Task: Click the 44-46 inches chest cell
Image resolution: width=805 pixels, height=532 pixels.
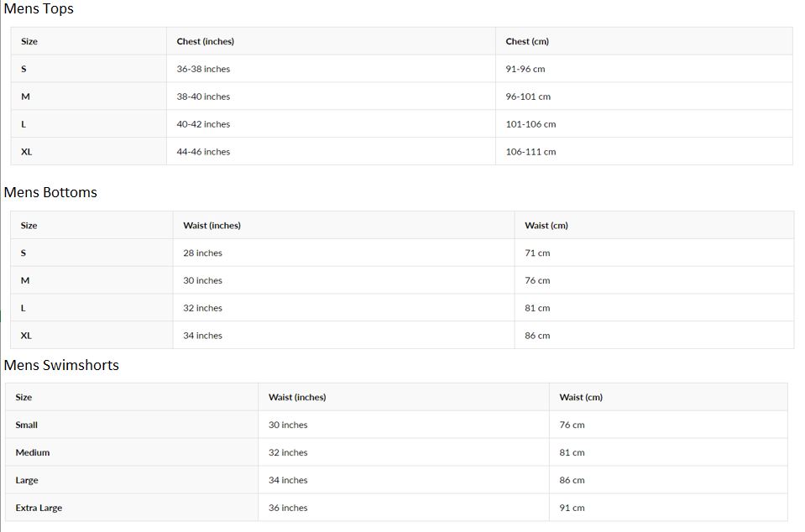Action: click(203, 152)
